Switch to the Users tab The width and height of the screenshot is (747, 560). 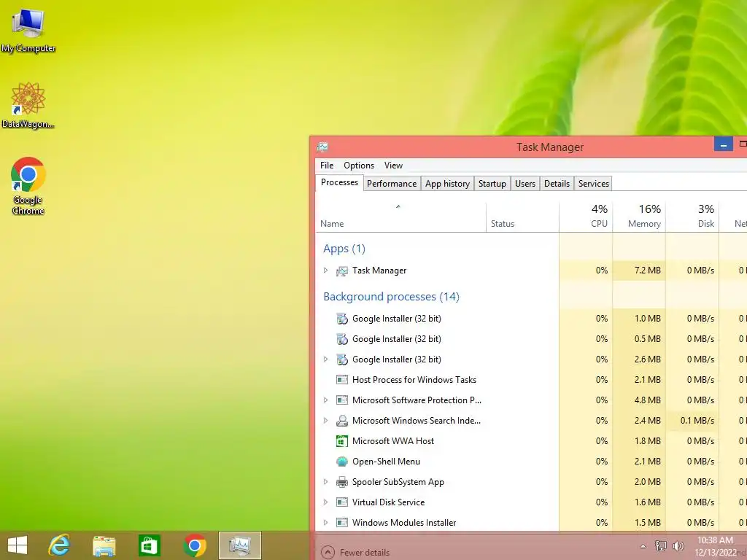coord(525,184)
